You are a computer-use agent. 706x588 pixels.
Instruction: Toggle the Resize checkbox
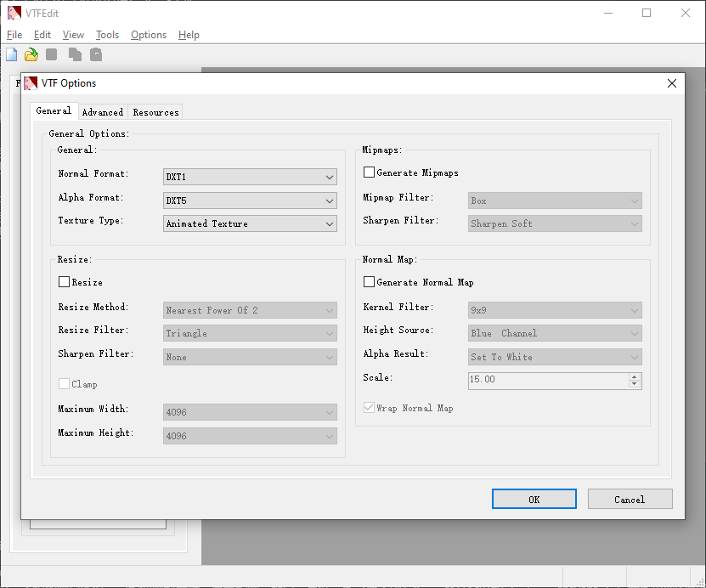64,282
